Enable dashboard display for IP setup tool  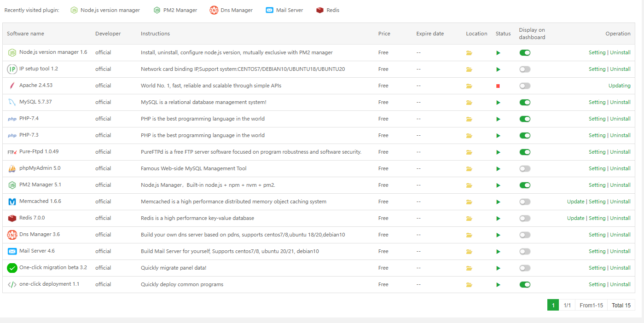pyautogui.click(x=525, y=69)
